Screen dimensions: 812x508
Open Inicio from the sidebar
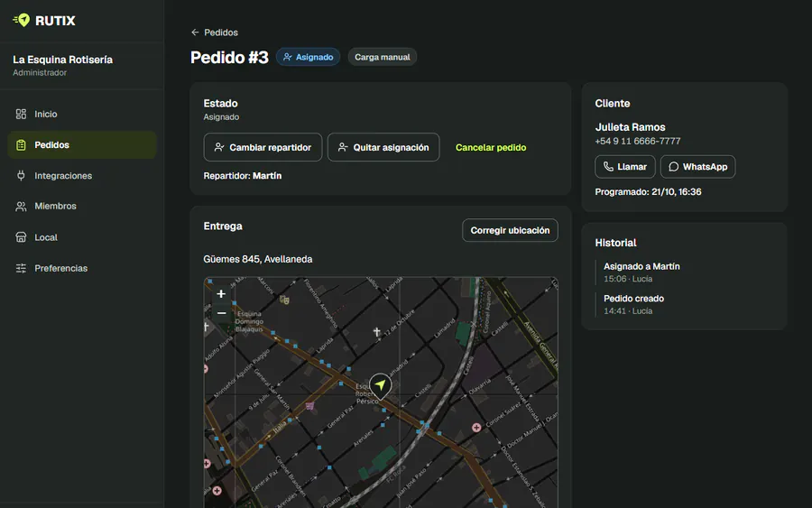tap(82, 114)
